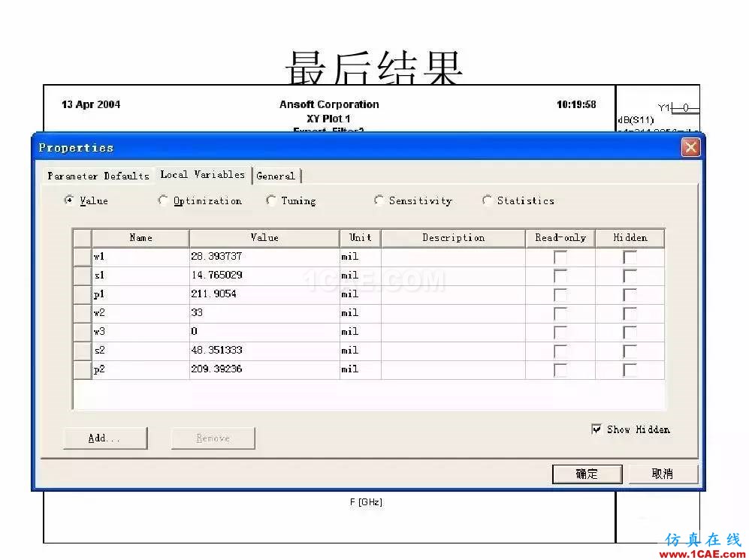Click value 48.351333 for s2
Viewport: 749px width, 560px height.
tap(264, 351)
